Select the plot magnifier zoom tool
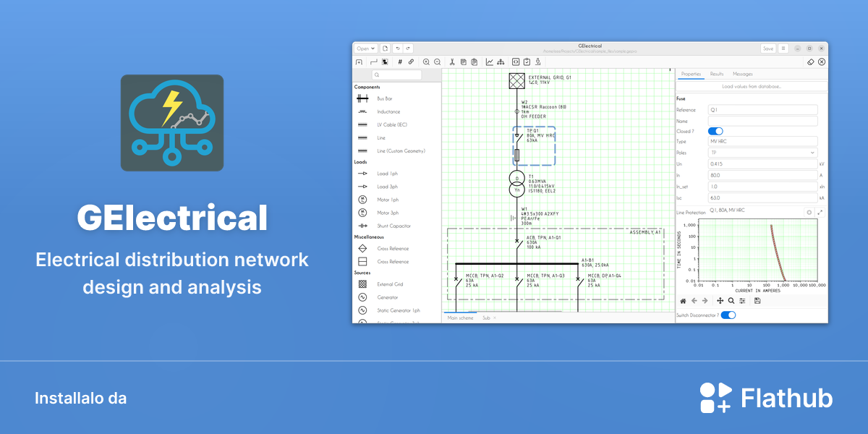 click(x=731, y=300)
